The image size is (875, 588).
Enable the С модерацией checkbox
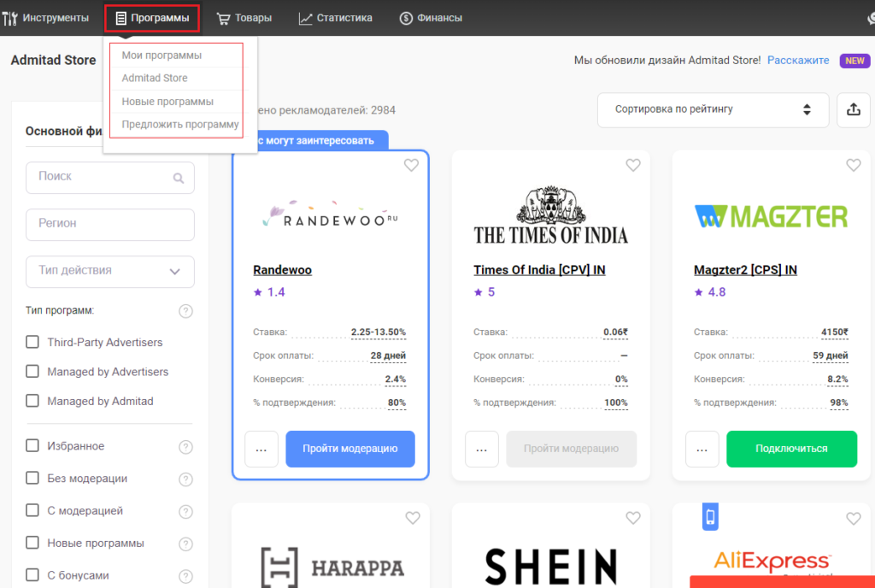tap(32, 510)
